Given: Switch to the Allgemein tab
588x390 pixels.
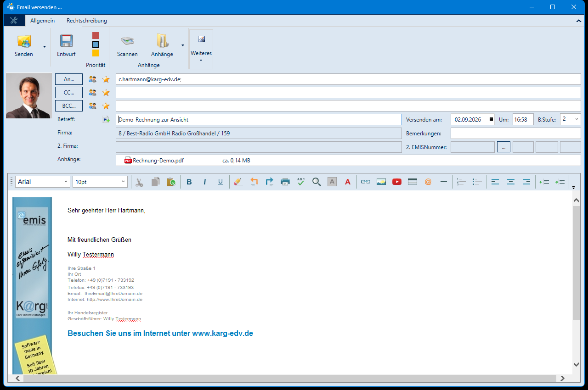Looking at the screenshot, I should 42,21.
